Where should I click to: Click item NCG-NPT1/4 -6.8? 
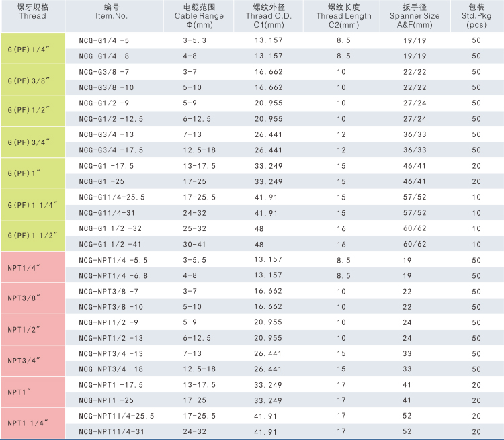pos(113,275)
